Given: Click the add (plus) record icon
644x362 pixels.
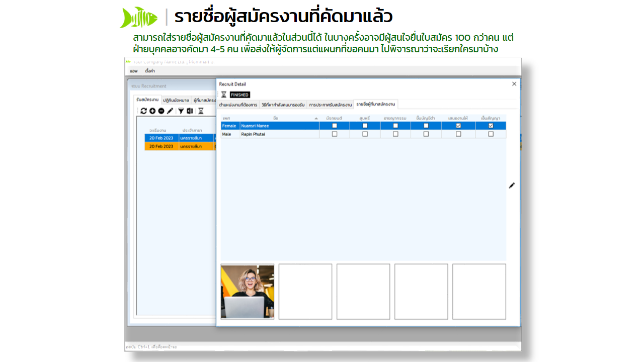Looking at the screenshot, I should pos(152,111).
